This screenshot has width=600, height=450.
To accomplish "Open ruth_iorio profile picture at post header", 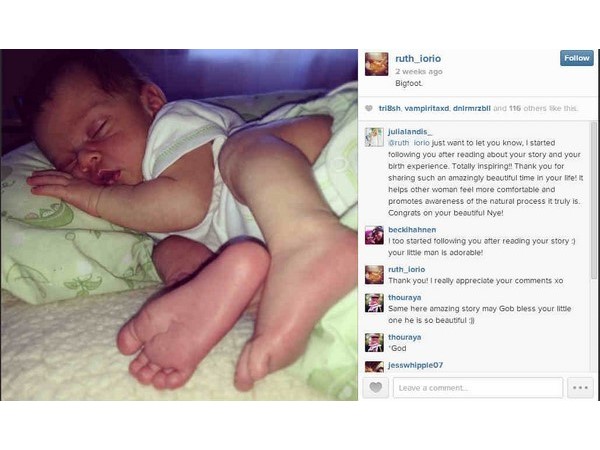I will pyautogui.click(x=377, y=64).
